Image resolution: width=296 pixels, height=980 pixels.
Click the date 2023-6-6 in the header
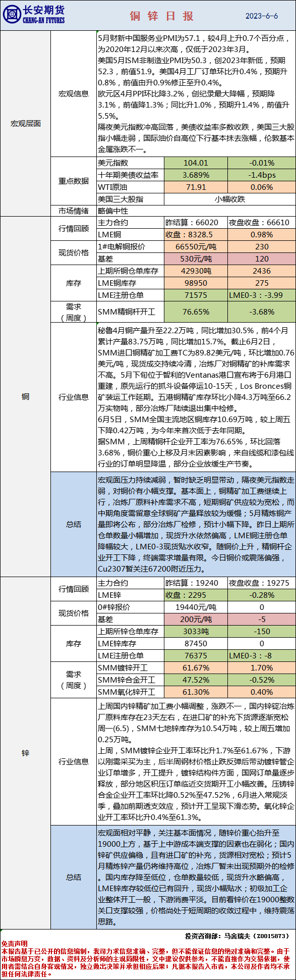262,16
